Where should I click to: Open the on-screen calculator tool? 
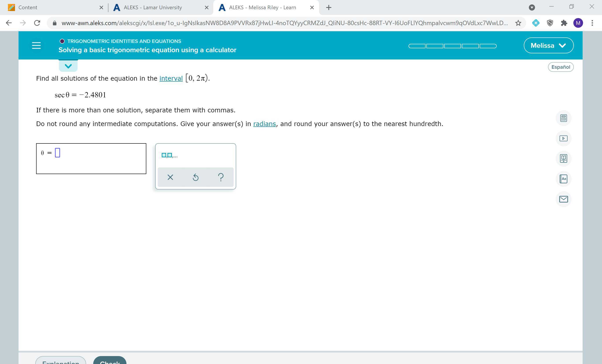[x=564, y=118]
